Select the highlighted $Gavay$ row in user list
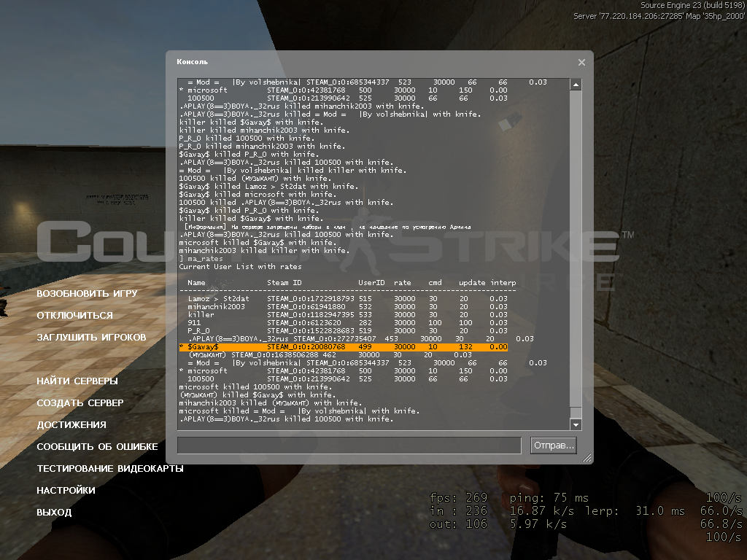 click(344, 346)
